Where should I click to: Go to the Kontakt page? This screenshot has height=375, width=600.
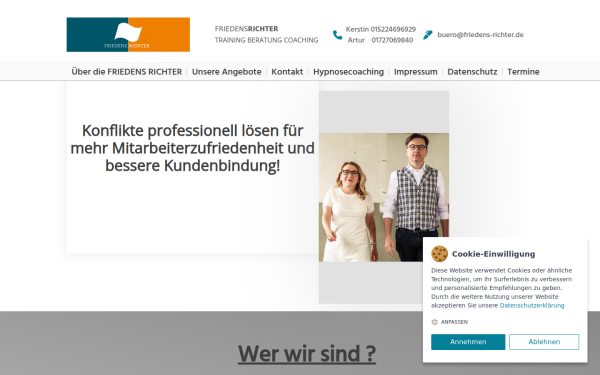tap(287, 72)
